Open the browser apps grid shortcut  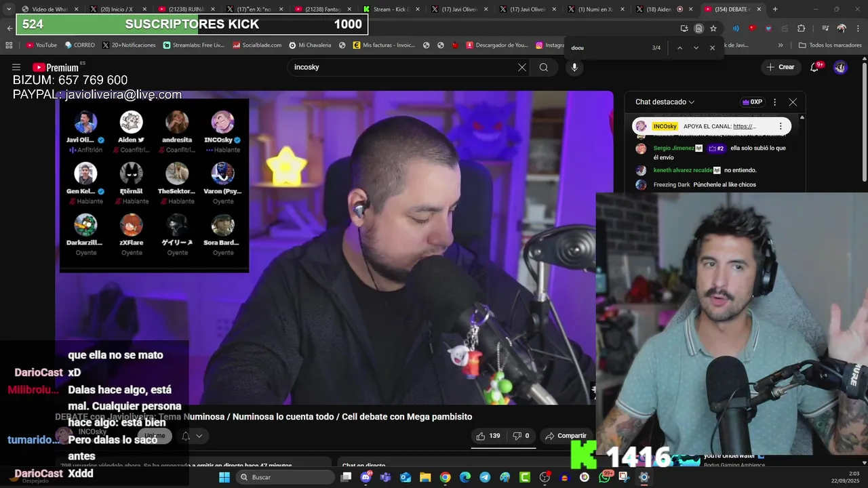point(9,45)
